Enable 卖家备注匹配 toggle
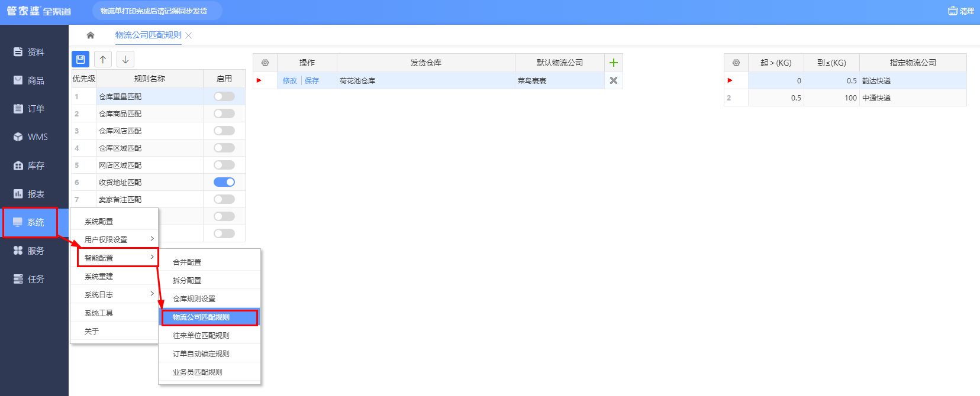980x396 pixels. click(224, 199)
